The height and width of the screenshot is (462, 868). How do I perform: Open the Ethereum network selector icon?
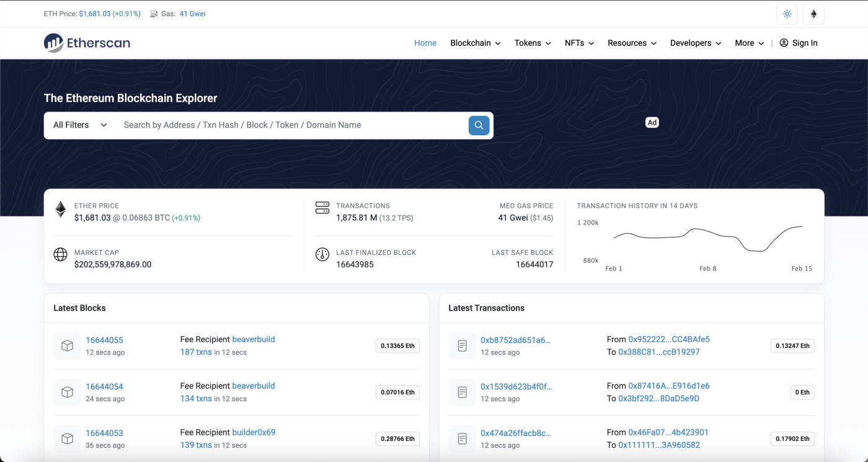(813, 14)
